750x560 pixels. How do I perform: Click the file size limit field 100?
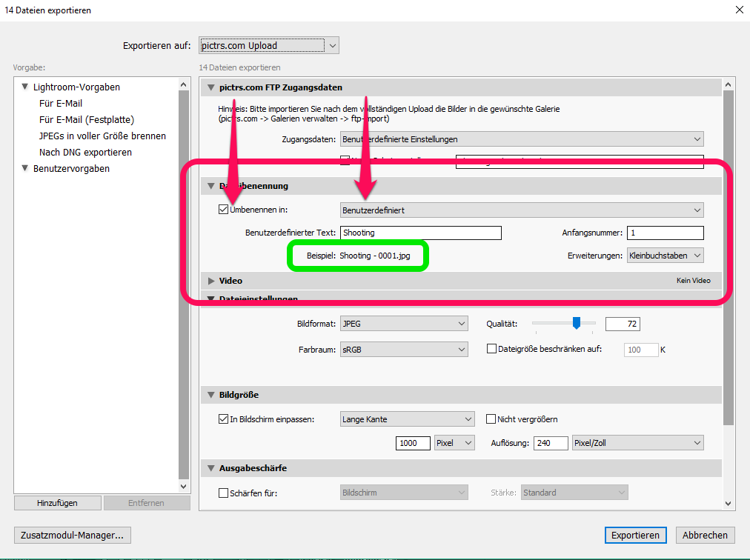point(641,350)
